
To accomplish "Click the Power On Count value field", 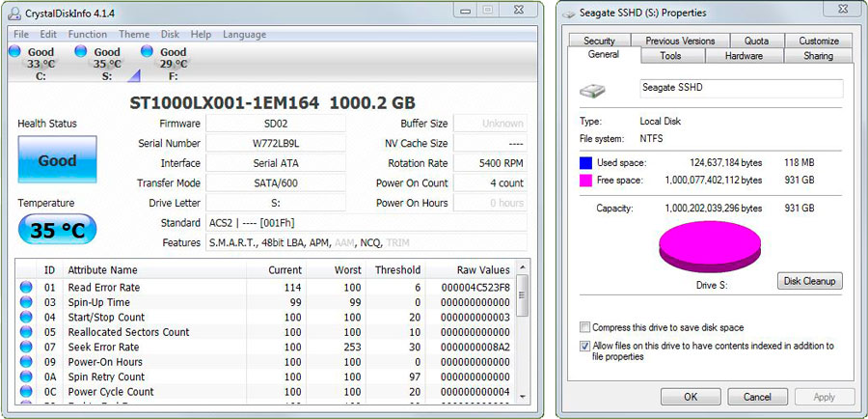I will (491, 183).
